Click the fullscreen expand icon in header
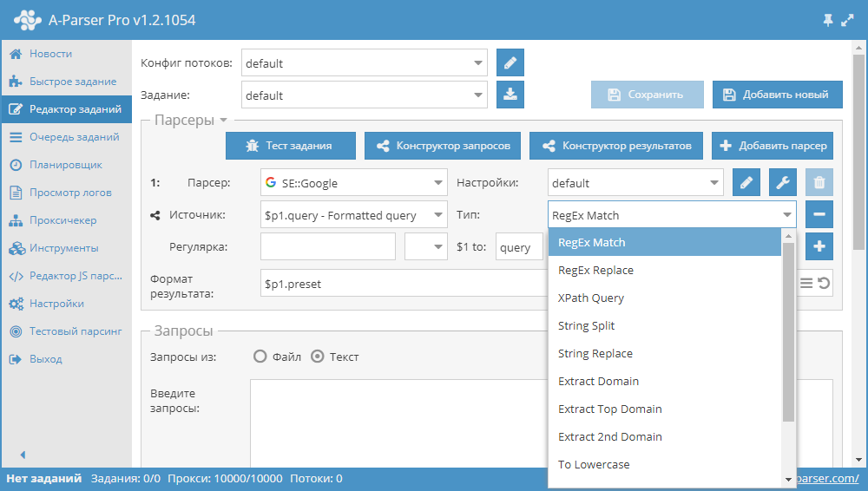Screen dimensions: 868x491 [x=847, y=21]
